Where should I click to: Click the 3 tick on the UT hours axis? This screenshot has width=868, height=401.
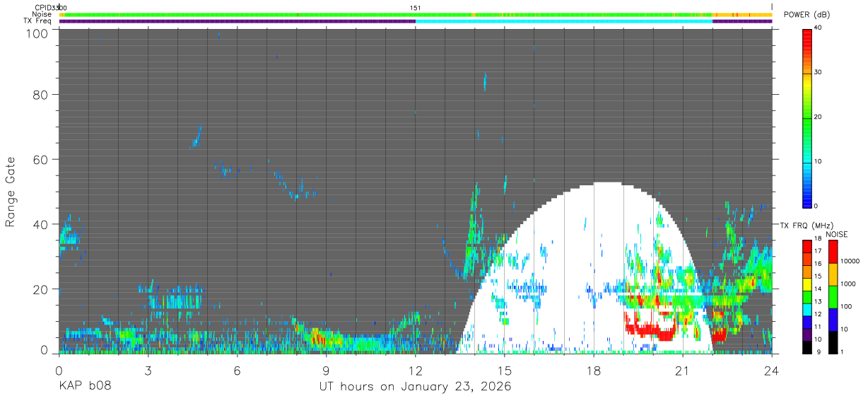(148, 370)
